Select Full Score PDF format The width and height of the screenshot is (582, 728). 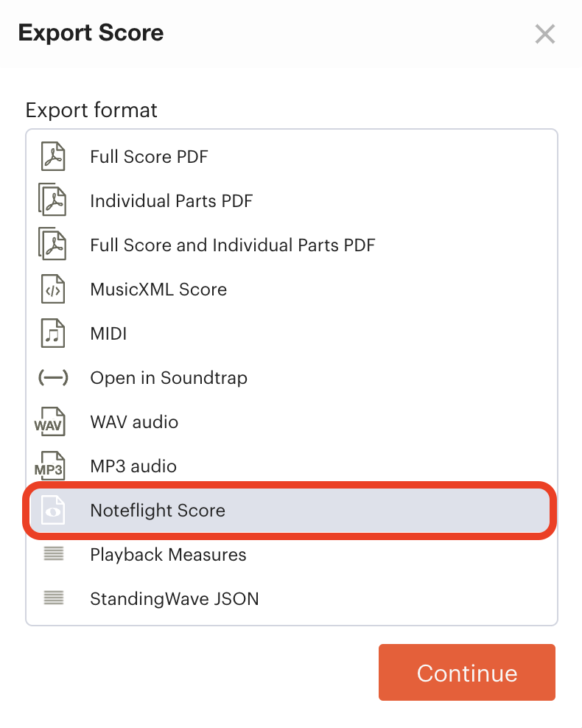tap(292, 156)
